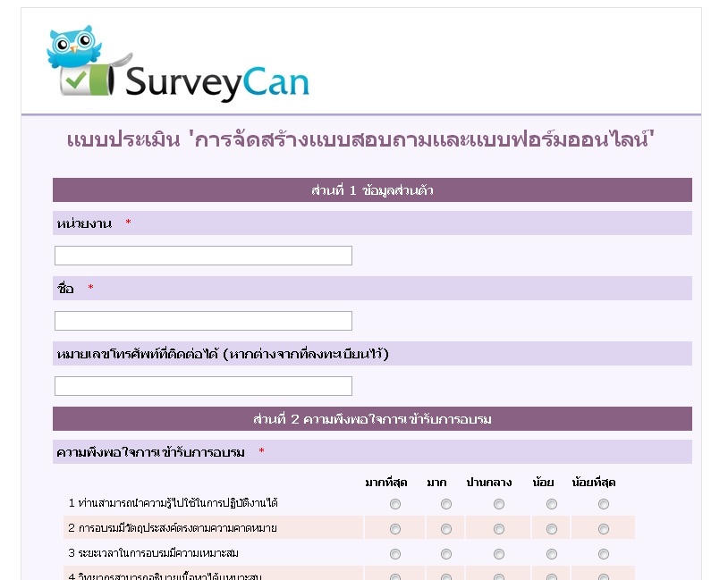Select น้อยที่สุด for question 1

click(604, 504)
